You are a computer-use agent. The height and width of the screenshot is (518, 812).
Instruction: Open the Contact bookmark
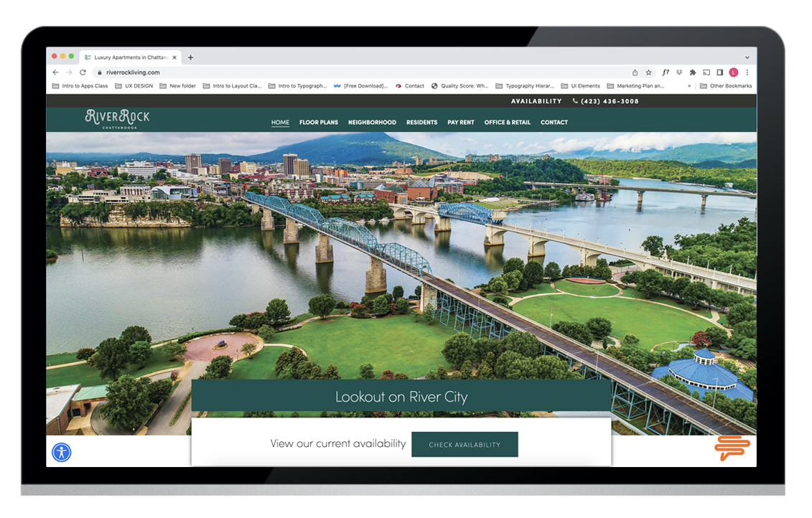pos(410,86)
